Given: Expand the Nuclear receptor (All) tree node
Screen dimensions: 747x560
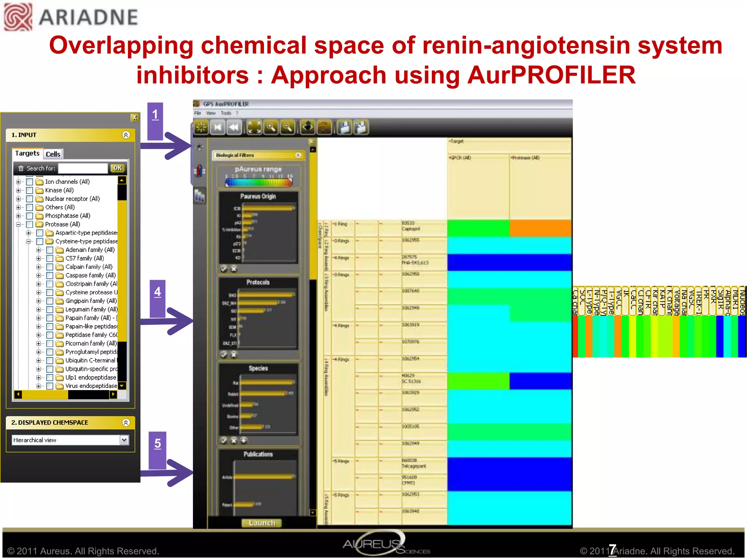Looking at the screenshot, I should (18, 199).
